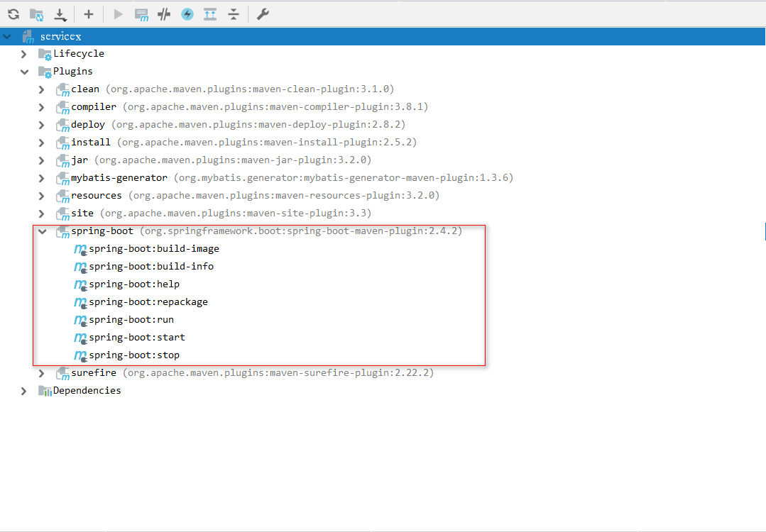766x532 pixels.
Task: Click the Run Maven Build play icon
Action: click(x=119, y=14)
